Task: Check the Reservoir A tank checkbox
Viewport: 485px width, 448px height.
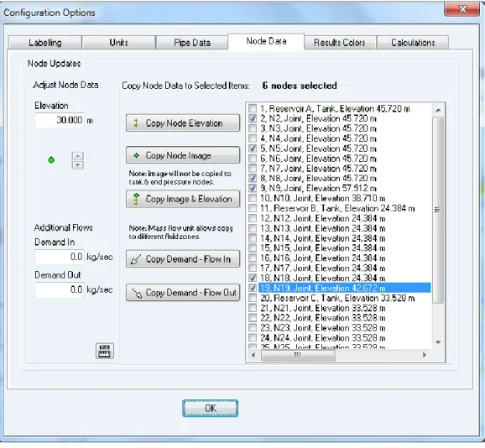Action: tap(253, 108)
